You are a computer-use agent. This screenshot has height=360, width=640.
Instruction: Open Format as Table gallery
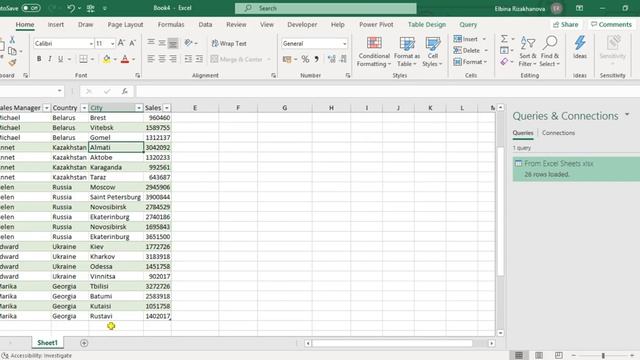tap(407, 52)
